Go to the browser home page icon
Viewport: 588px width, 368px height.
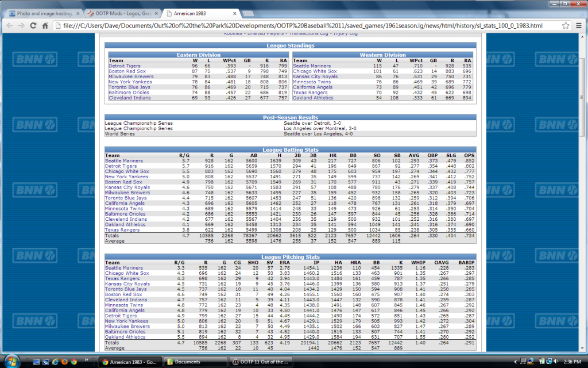[45, 25]
